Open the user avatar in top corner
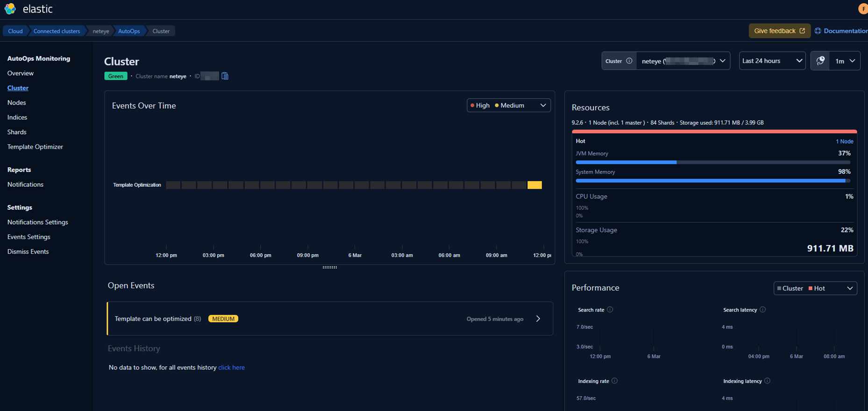The image size is (868, 411). [x=863, y=9]
